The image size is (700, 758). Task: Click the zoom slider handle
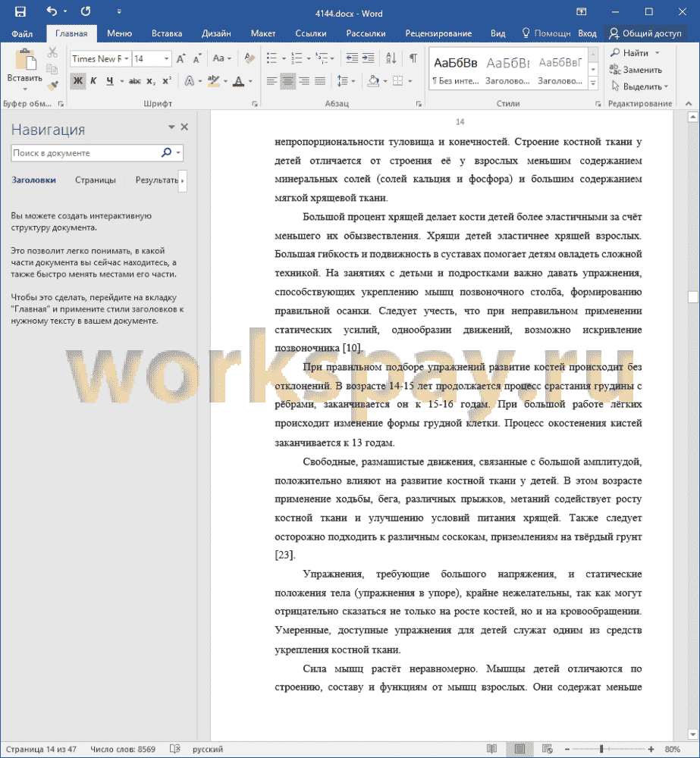(601, 749)
